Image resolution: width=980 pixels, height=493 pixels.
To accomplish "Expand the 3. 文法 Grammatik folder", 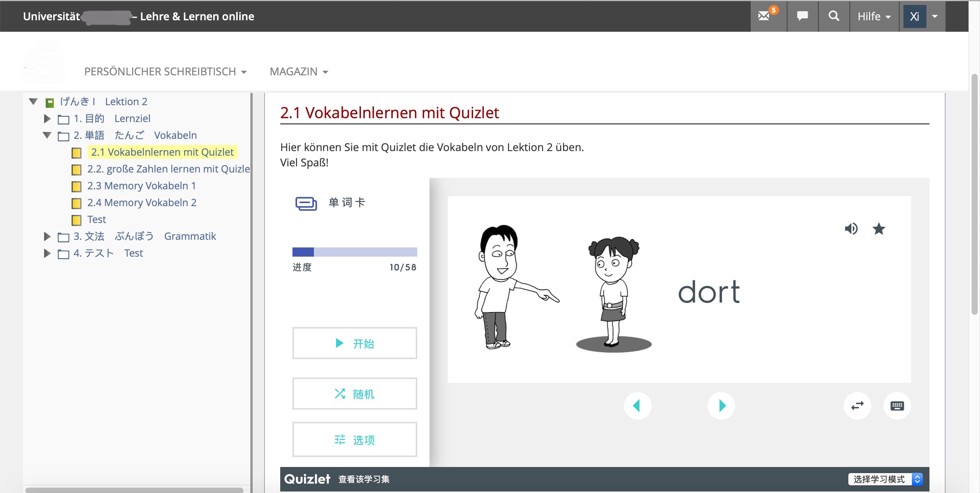I will 47,236.
